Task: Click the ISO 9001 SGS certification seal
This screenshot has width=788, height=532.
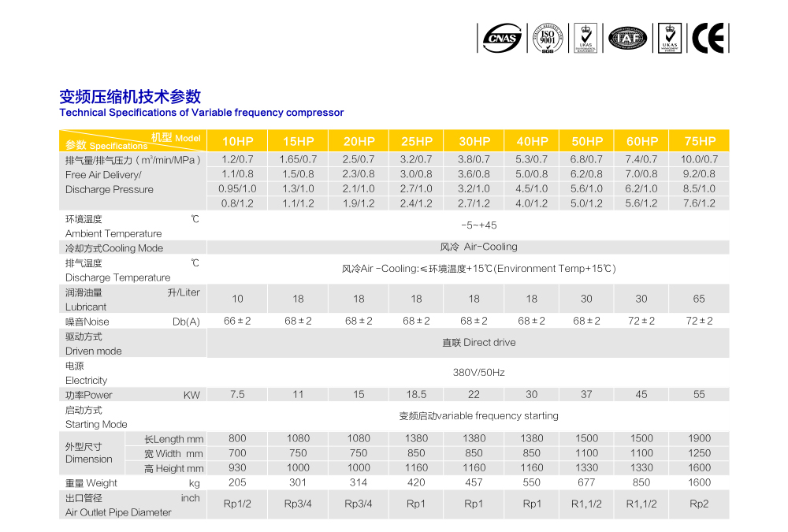Action: [548, 38]
